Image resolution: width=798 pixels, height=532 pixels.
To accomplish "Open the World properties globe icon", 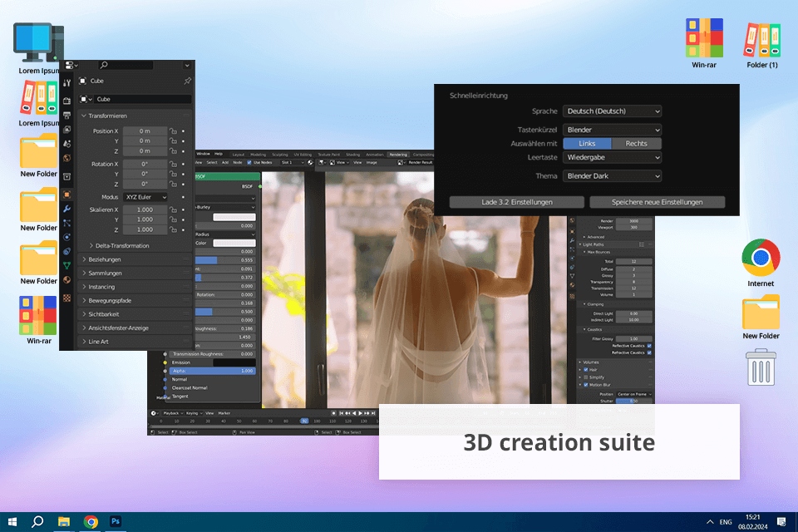I will [x=66, y=158].
